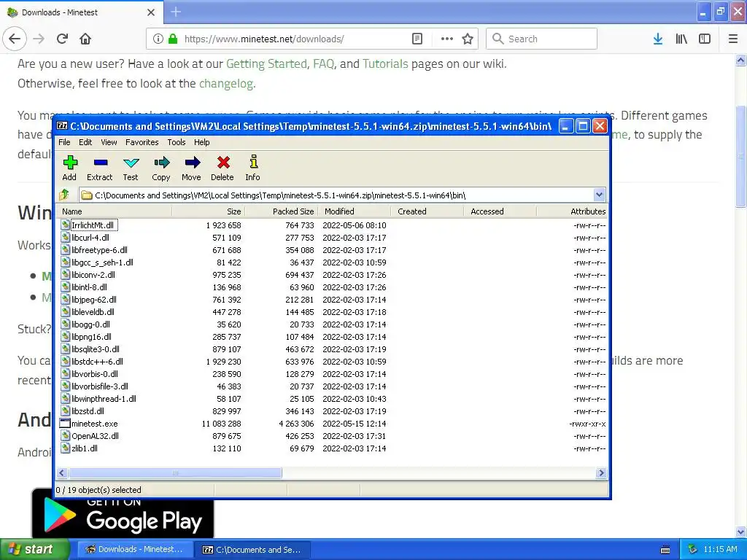Click the browser page scroll up arrow
747x560 pixels.
tap(741, 60)
